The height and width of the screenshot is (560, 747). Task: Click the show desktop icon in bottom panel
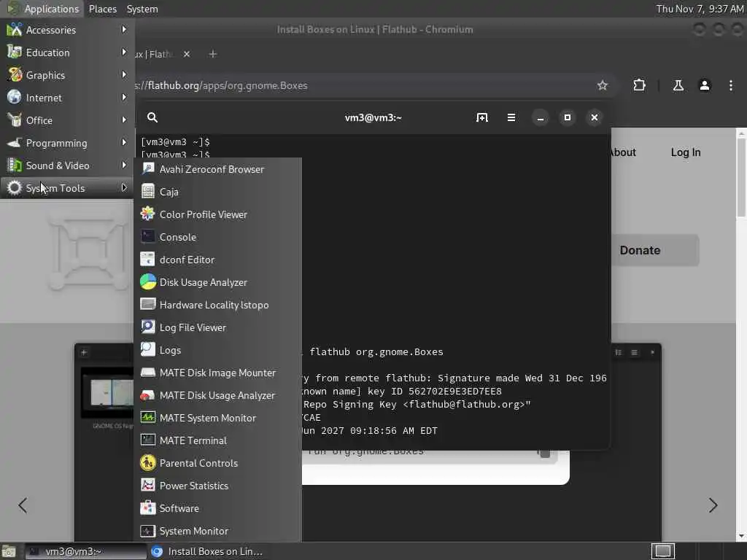(9, 551)
